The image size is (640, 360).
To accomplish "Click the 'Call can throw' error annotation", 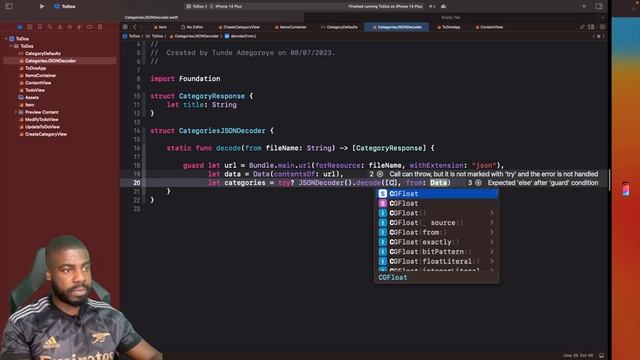I will tap(493, 174).
